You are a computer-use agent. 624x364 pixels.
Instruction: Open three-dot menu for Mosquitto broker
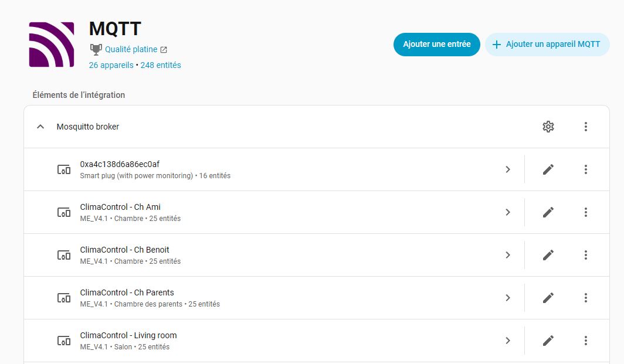click(x=585, y=127)
